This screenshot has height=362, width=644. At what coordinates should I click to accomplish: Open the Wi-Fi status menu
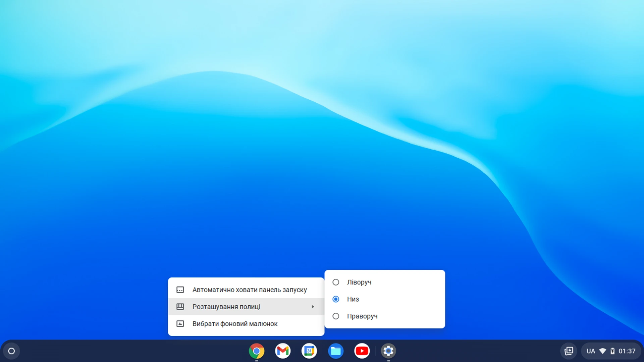[x=602, y=351]
